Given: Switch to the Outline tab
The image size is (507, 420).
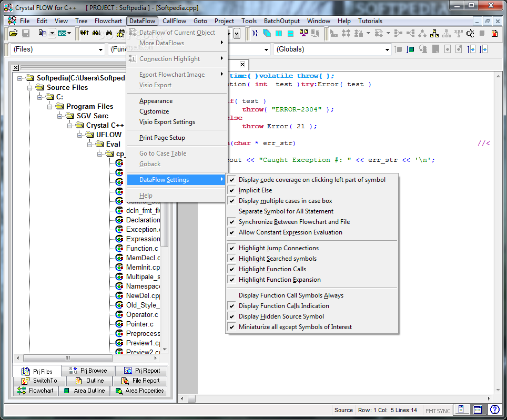Looking at the screenshot, I should click(x=89, y=381).
